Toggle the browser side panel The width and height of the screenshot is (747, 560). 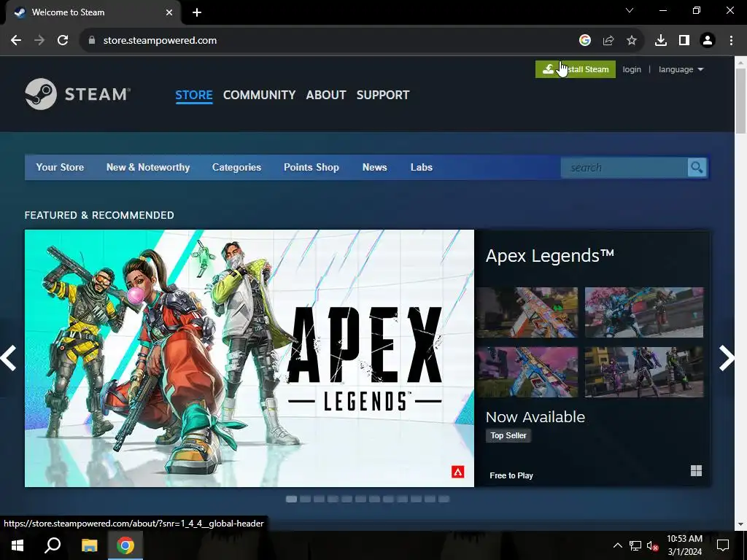point(684,41)
